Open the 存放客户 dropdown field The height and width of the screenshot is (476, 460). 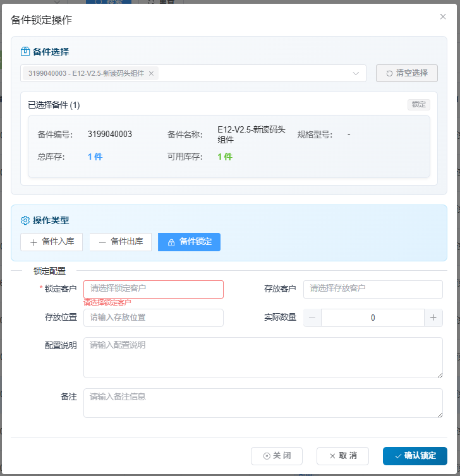373,289
